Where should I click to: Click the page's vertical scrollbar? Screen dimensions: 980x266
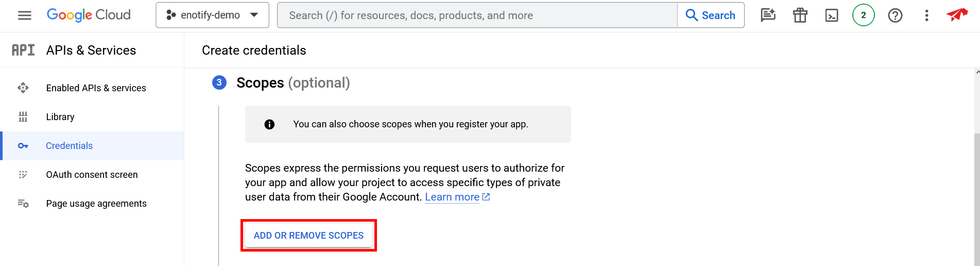977,196
